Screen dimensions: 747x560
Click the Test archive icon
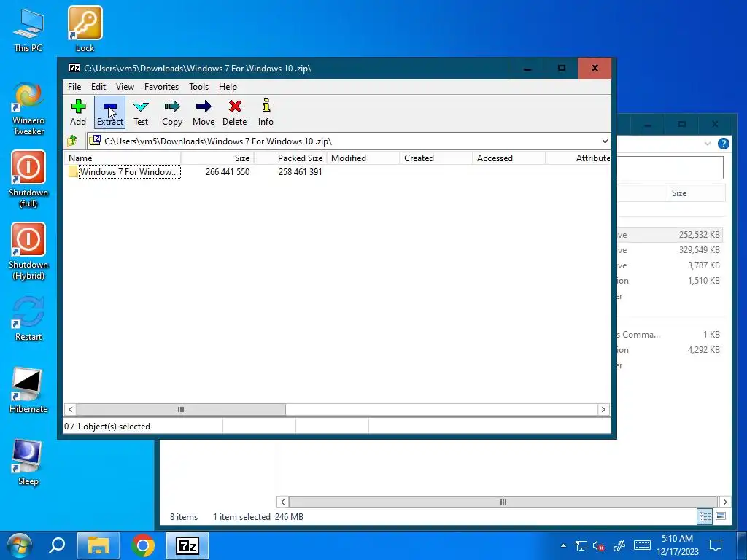pyautogui.click(x=141, y=112)
